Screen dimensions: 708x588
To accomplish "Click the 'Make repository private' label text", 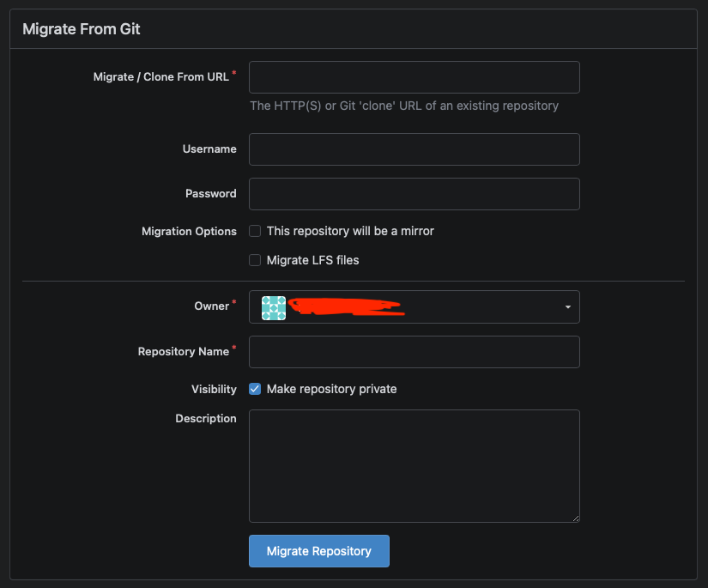I will point(331,389).
